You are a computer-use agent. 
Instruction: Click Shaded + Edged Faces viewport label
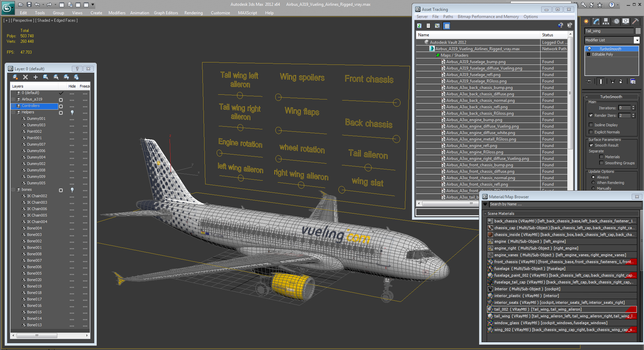[57, 20]
